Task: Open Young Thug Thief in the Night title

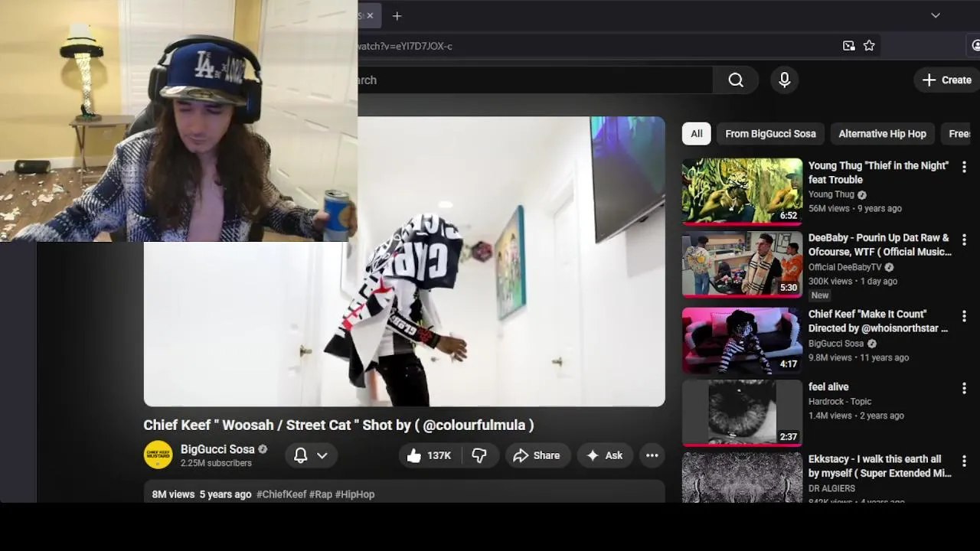Action: pyautogui.click(x=878, y=172)
